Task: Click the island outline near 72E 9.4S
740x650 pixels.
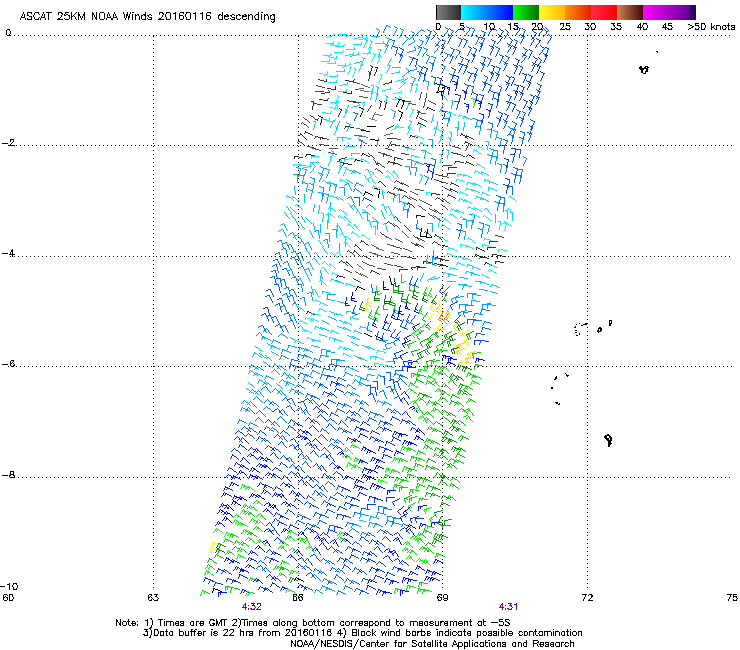Action: (608, 440)
